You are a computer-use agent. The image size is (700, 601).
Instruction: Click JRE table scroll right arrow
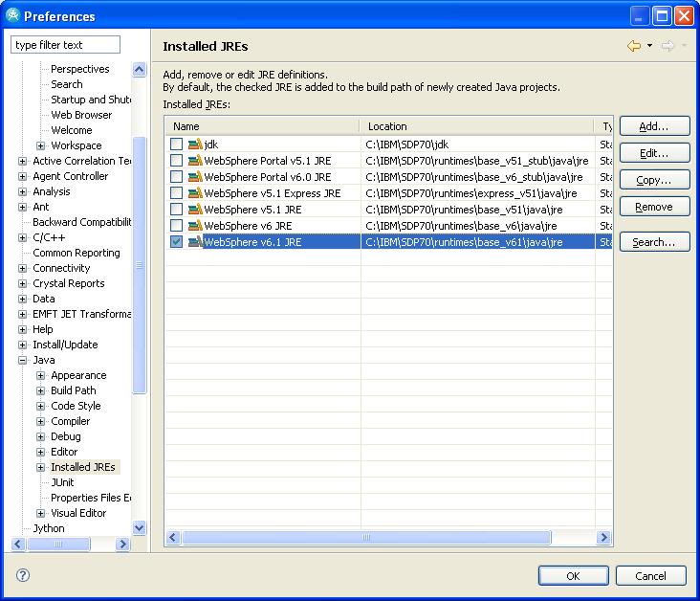pos(603,537)
